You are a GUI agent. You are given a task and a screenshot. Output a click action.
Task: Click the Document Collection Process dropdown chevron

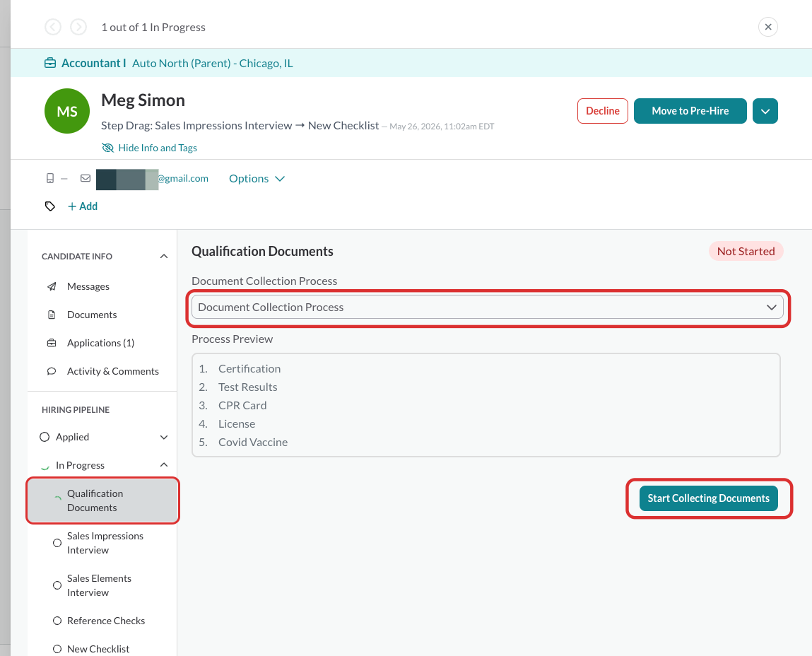772,307
